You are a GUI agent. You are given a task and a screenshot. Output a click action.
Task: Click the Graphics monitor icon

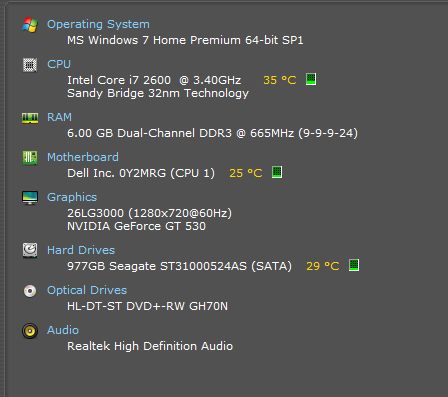(x=30, y=198)
